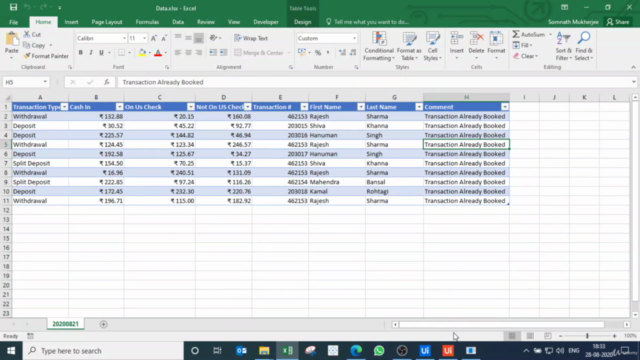This screenshot has height=360, width=640.
Task: Click the red Font Color swatch
Action: [x=158, y=52]
